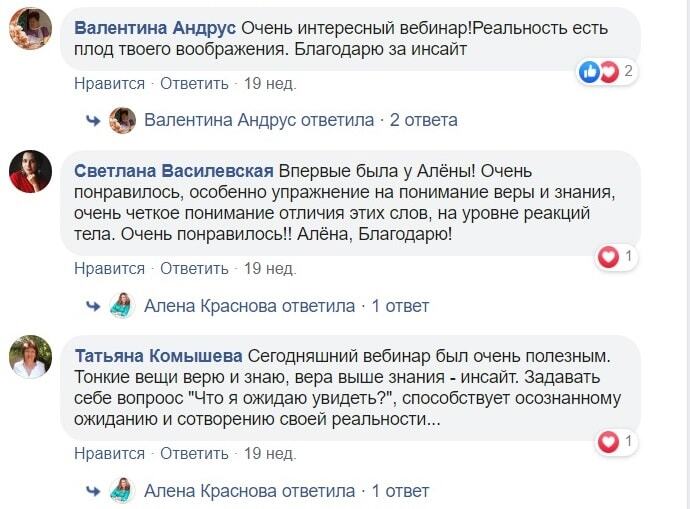The height and width of the screenshot is (509, 690).
Task: Click reply arrow icon under Татьяна's comment
Action: [93, 491]
